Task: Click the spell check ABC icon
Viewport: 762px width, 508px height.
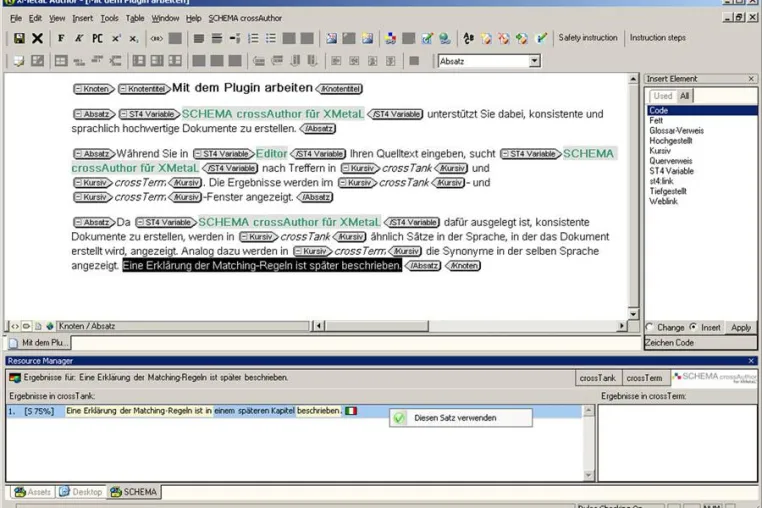Action: pos(468,38)
